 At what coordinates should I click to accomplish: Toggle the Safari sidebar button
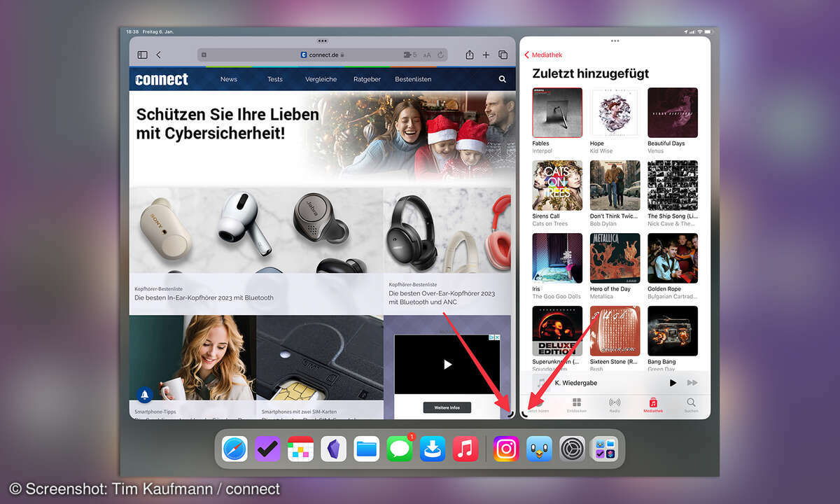142,55
